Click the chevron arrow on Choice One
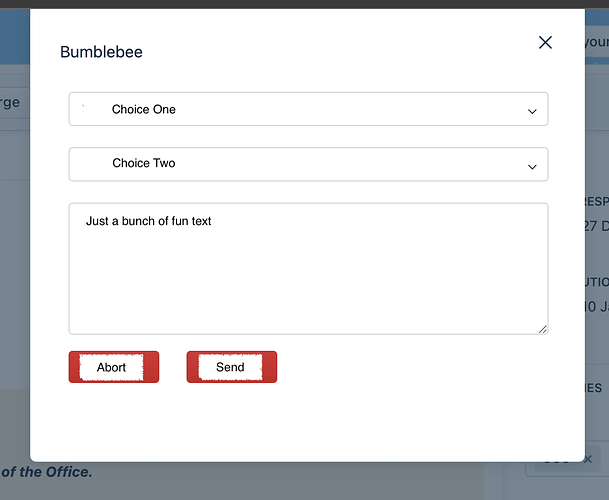 [x=532, y=111]
